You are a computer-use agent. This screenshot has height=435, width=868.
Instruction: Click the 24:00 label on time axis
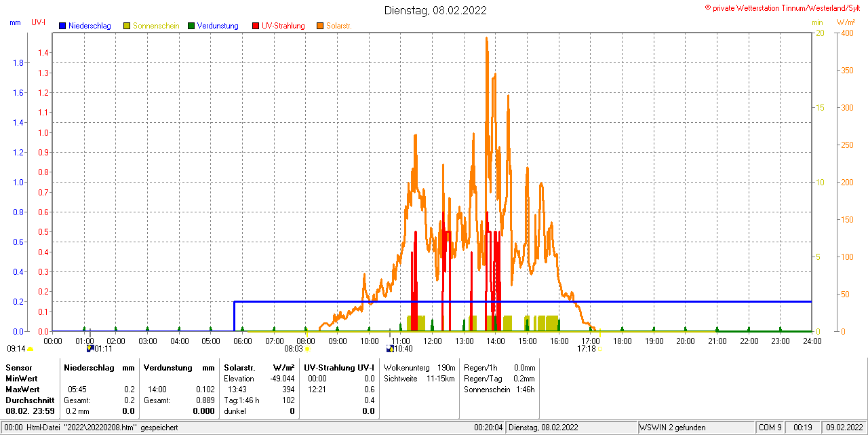tap(812, 341)
